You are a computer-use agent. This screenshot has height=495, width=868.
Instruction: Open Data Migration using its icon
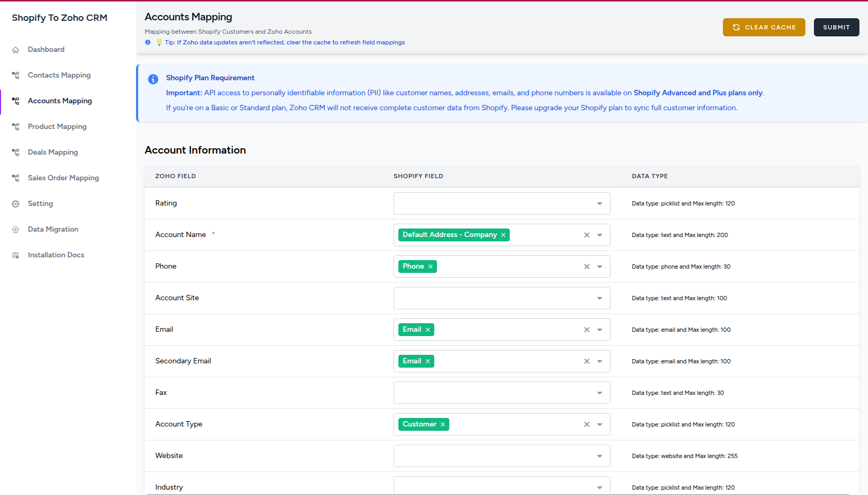pos(16,229)
